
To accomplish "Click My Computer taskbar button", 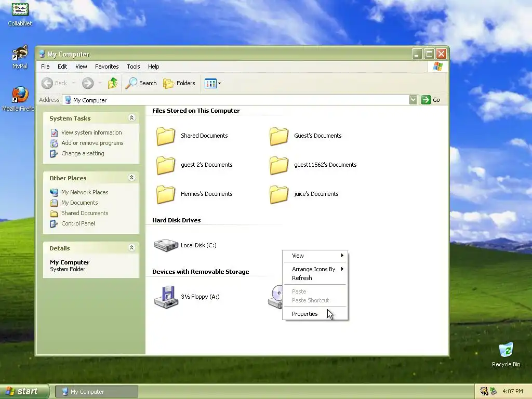I will (97, 392).
